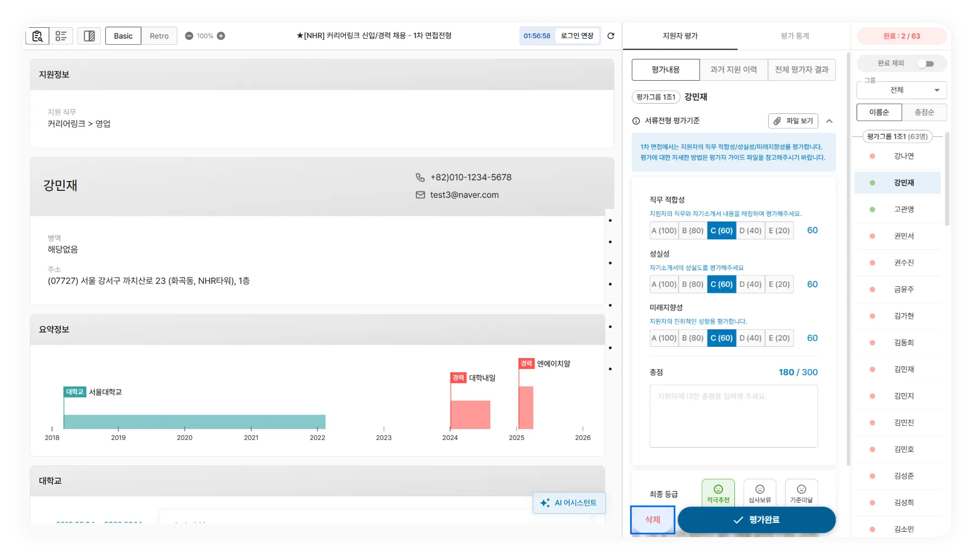The height and width of the screenshot is (560, 976).
Task: Choose A (100) for 성실성
Action: [664, 285]
